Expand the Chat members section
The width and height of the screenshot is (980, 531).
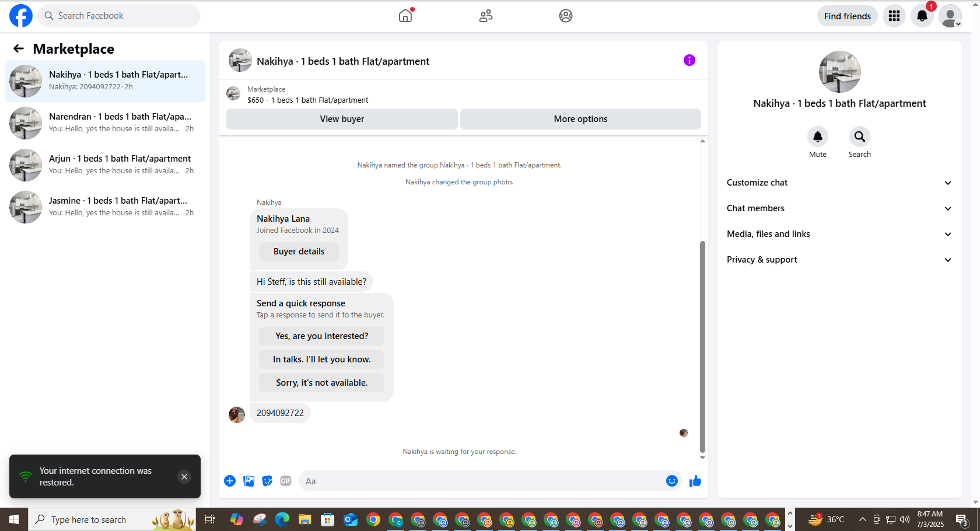(839, 208)
